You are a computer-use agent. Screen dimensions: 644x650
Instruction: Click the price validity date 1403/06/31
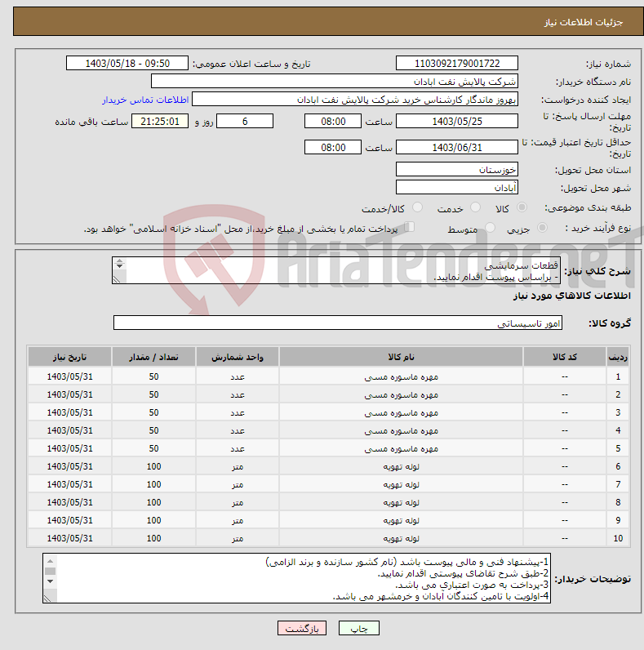pyautogui.click(x=457, y=147)
